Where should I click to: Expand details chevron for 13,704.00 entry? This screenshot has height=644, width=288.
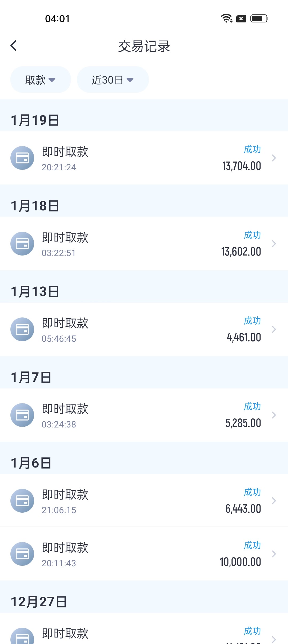274,158
